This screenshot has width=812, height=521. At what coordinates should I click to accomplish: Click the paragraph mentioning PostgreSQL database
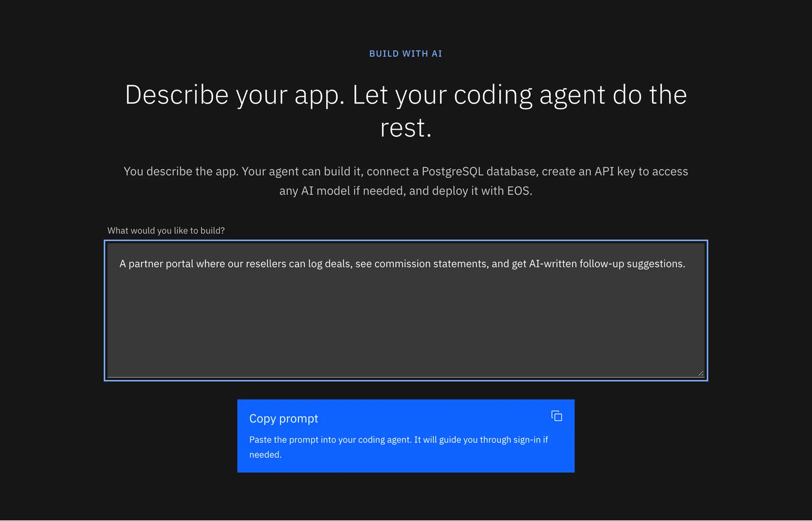click(406, 181)
